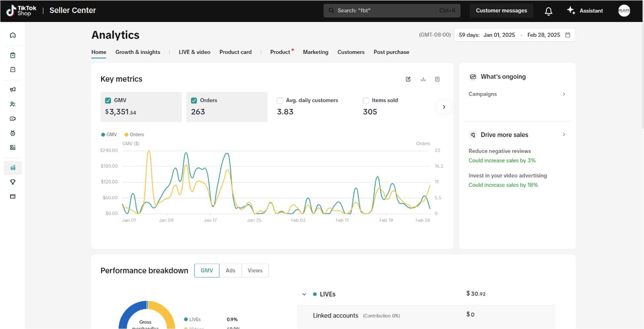Viewport: 644px width, 329px height.
Task: Go to the Product card tab
Action: 235,52
